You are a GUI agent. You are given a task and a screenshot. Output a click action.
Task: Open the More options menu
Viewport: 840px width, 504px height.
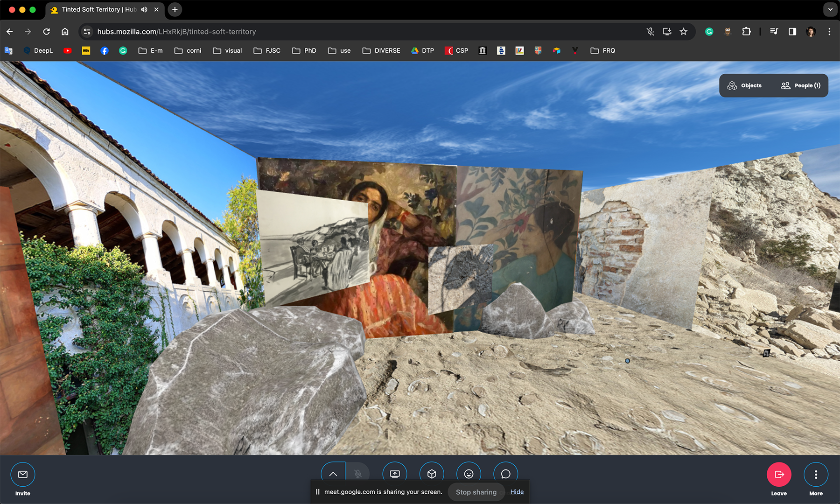pyautogui.click(x=816, y=475)
